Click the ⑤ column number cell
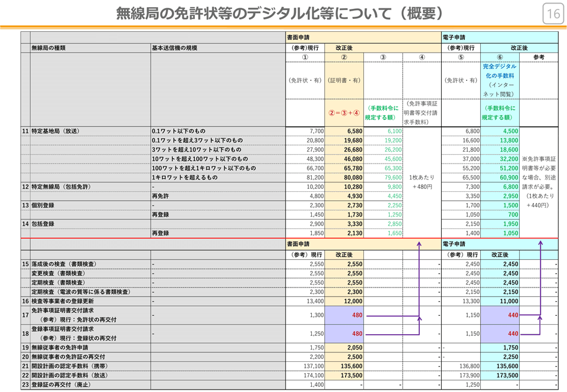The width and height of the screenshot is (567, 392). pos(461,57)
